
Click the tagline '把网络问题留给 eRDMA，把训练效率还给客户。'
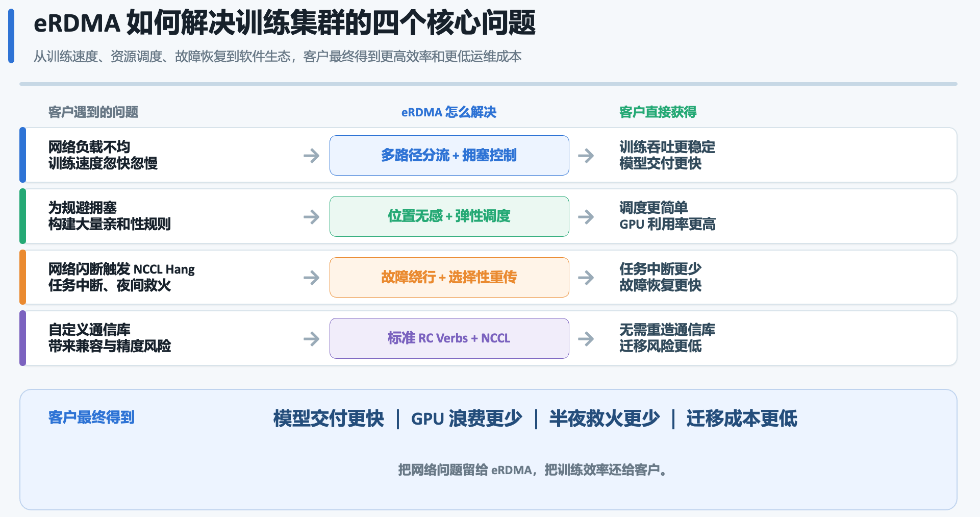(533, 470)
